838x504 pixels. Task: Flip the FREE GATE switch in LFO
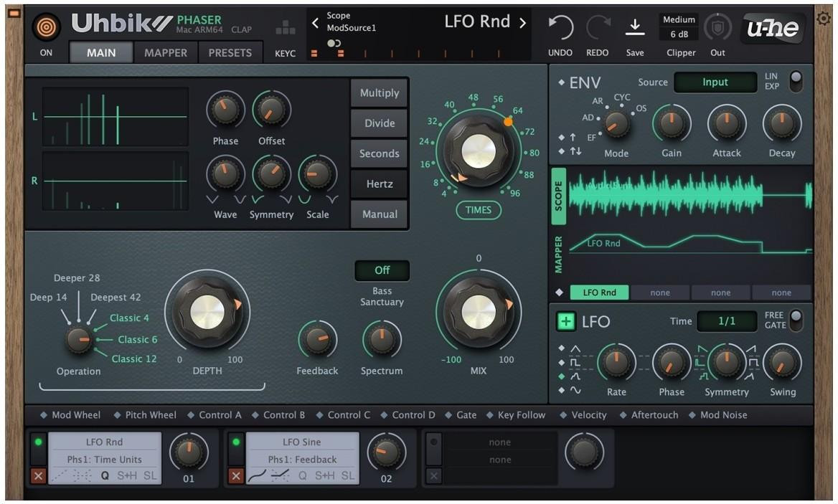pyautogui.click(x=796, y=320)
